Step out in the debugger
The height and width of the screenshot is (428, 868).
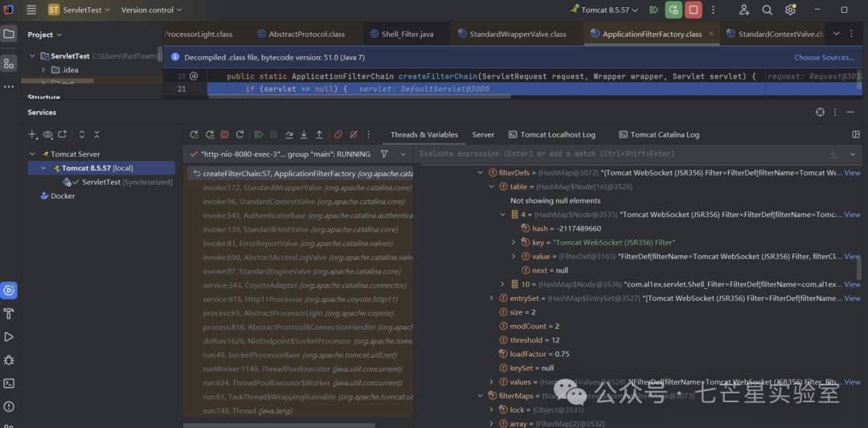click(x=319, y=134)
